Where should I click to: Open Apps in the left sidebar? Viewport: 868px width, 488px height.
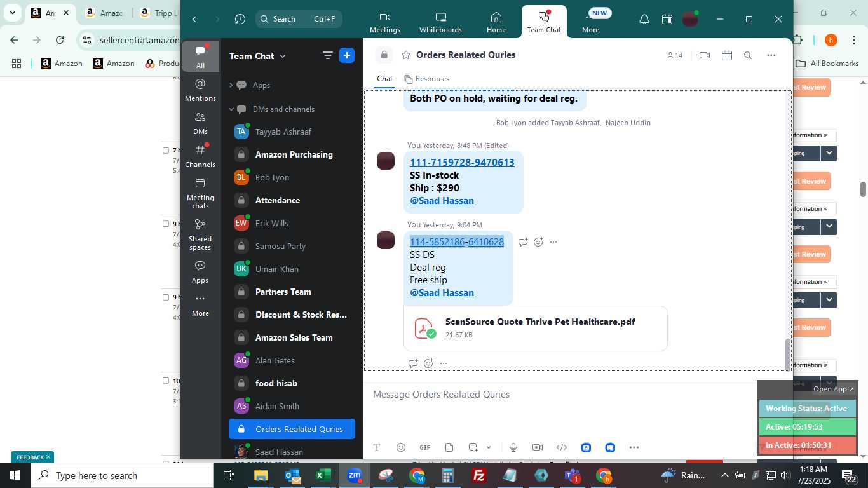200,271
